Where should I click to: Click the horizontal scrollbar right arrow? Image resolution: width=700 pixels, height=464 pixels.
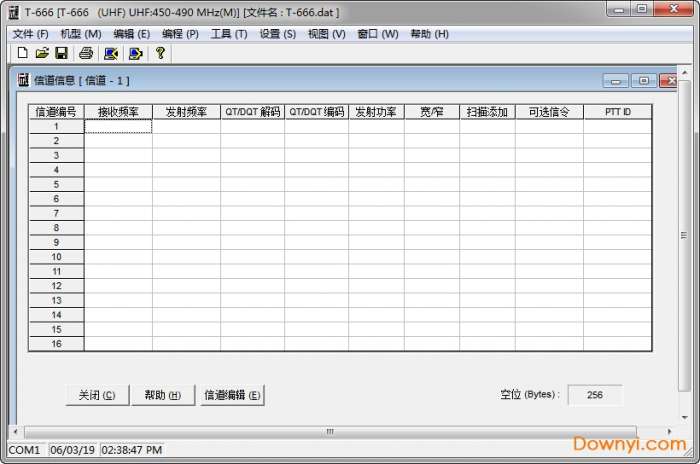[669, 431]
